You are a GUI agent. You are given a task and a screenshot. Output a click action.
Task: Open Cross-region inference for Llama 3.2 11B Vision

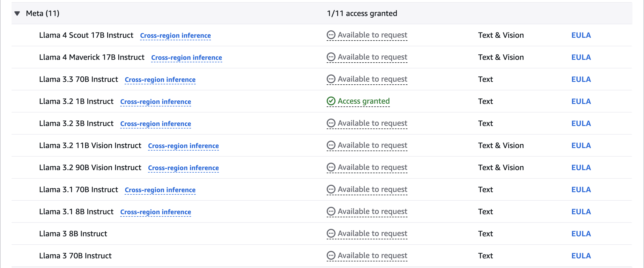[183, 146]
